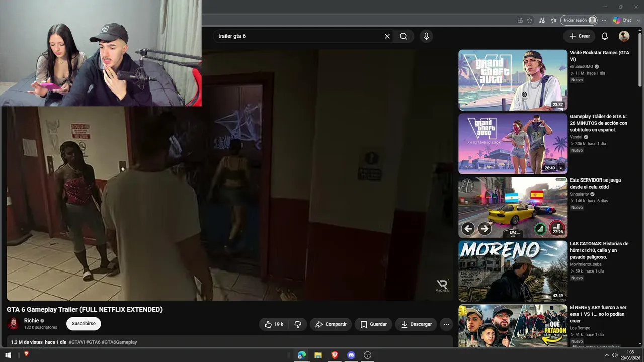644x362 pixels.
Task: Share the video with Compartir
Action: pyautogui.click(x=331, y=324)
